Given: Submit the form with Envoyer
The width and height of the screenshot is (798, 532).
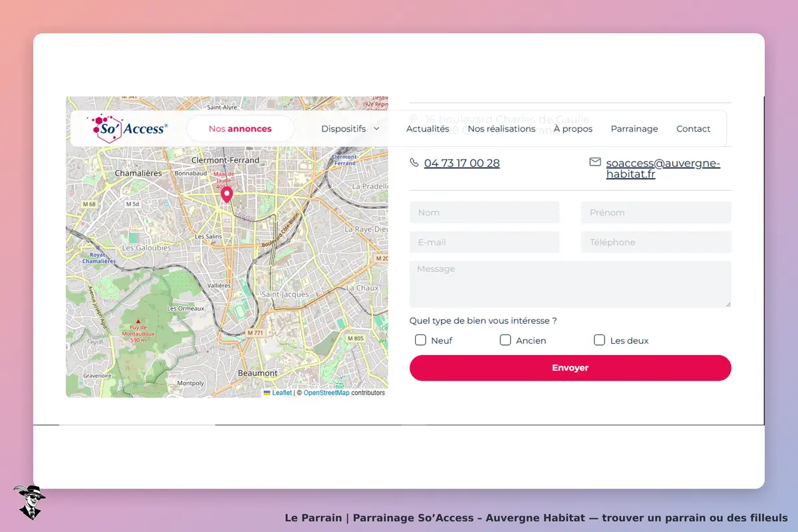Looking at the screenshot, I should 571,368.
